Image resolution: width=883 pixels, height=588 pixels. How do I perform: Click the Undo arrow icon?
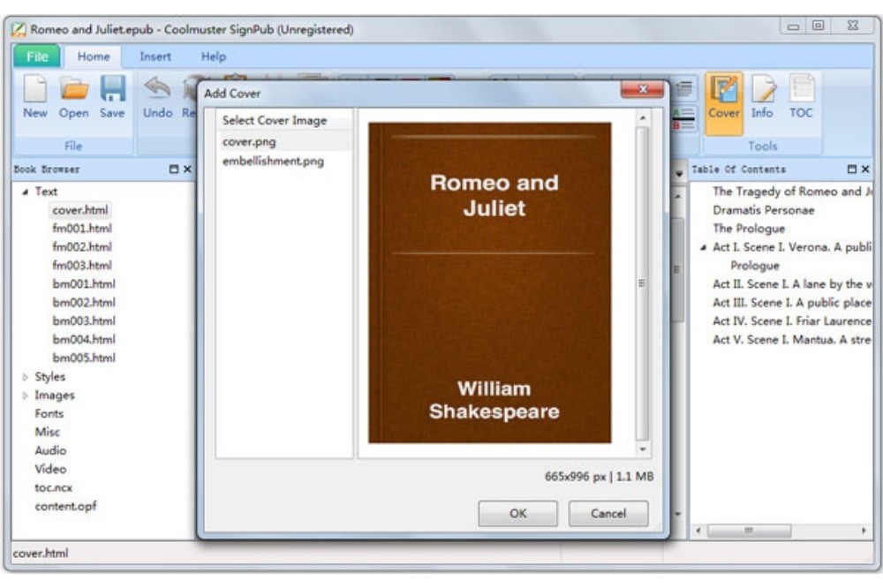157,90
